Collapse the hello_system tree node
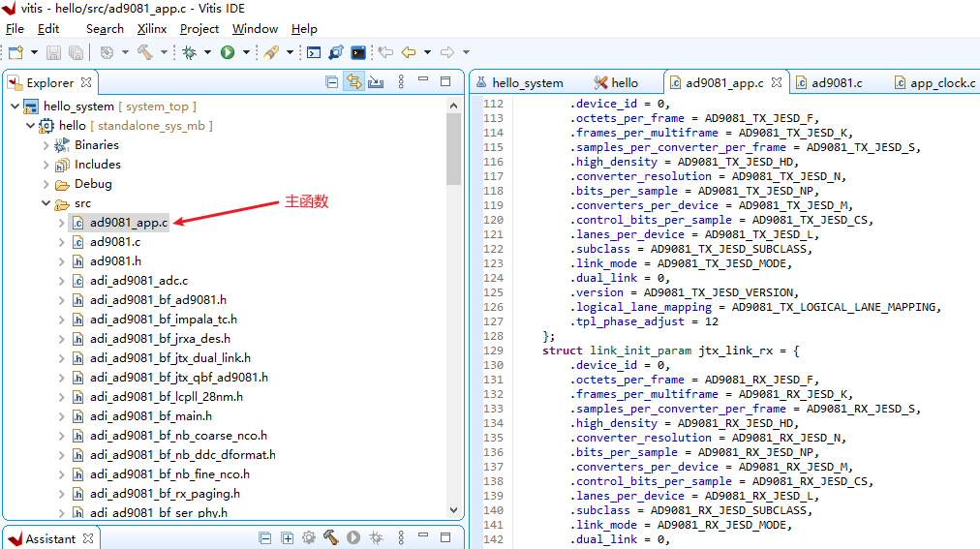This screenshot has height=549, width=980. (x=15, y=107)
